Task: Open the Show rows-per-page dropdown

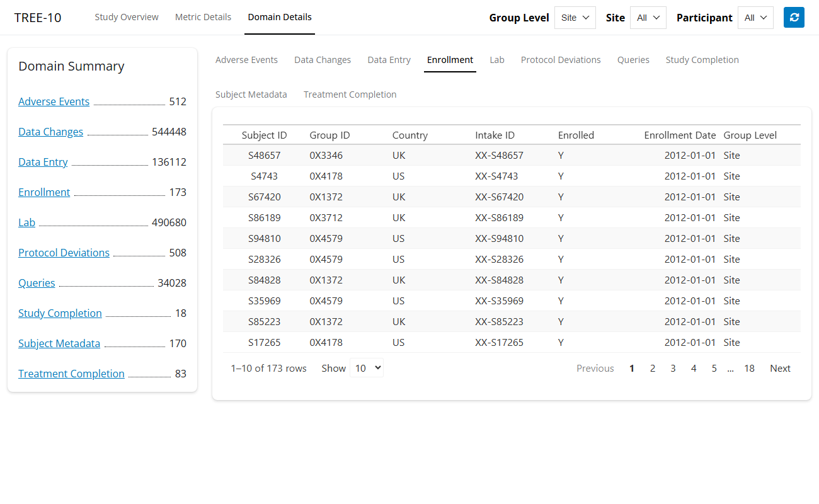Action: coord(367,368)
